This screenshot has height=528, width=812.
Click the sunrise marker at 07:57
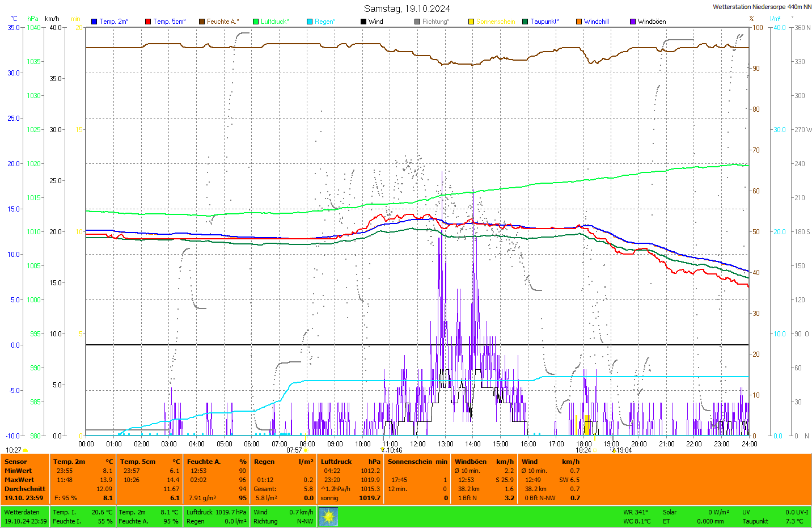click(x=306, y=450)
